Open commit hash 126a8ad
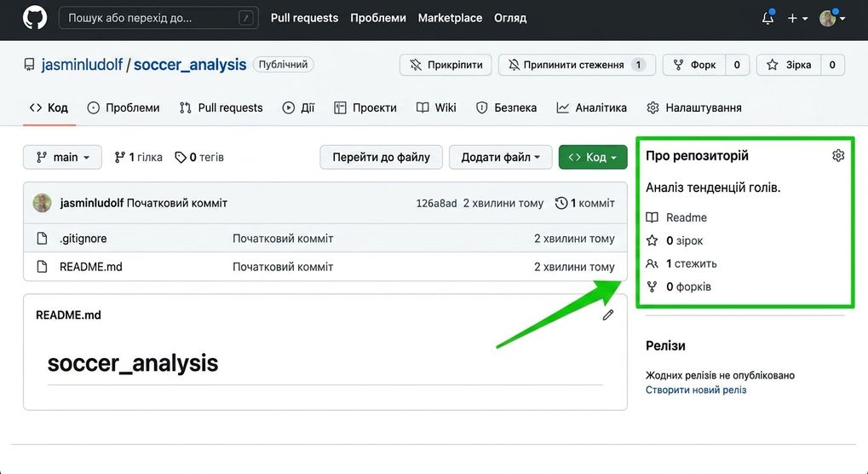This screenshot has width=868, height=474. 436,203
